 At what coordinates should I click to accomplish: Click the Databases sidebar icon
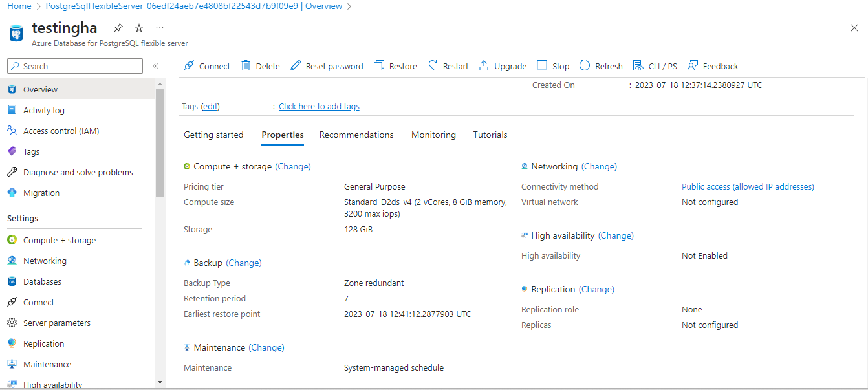point(12,281)
